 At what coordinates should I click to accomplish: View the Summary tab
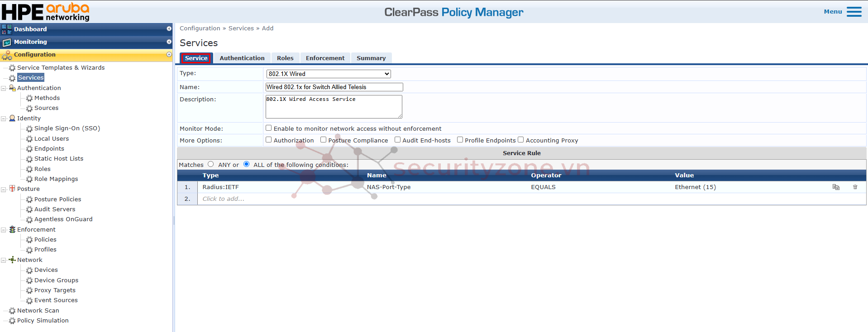[x=371, y=58]
